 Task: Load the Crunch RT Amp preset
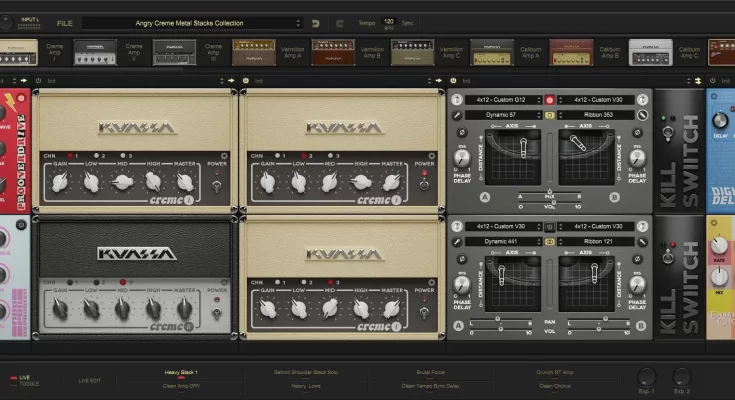point(555,372)
